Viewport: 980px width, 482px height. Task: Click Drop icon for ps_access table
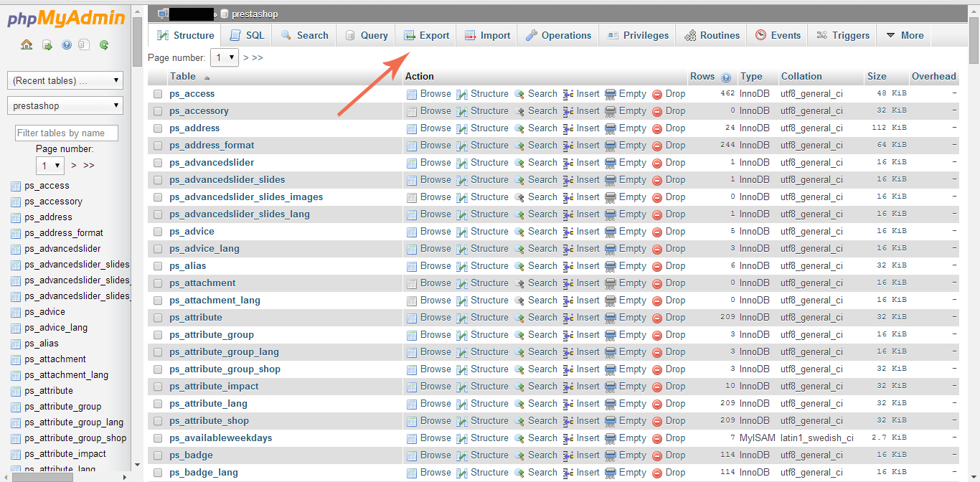[x=656, y=94]
